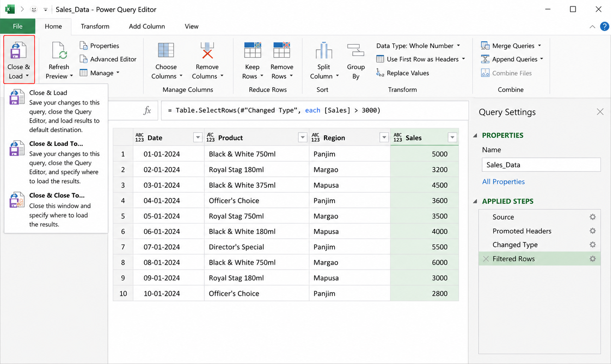Open settings gear for the Source step
Screen dimensions: 611x364
(x=593, y=217)
